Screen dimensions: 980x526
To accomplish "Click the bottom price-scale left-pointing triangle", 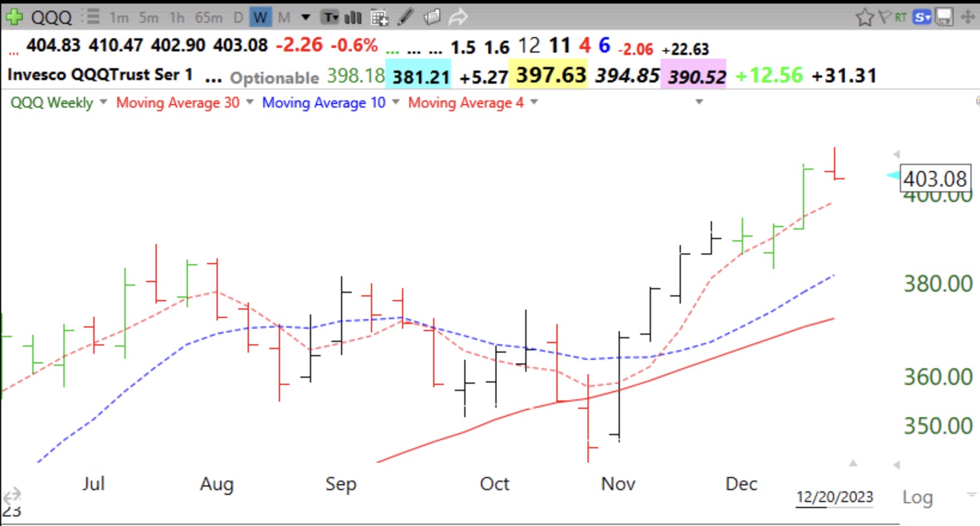I will point(896,464).
